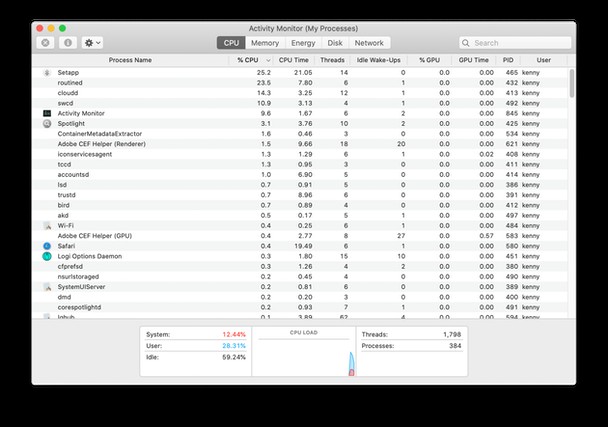Click the System 12.44% value
This screenshot has height=427, width=608.
click(234, 334)
